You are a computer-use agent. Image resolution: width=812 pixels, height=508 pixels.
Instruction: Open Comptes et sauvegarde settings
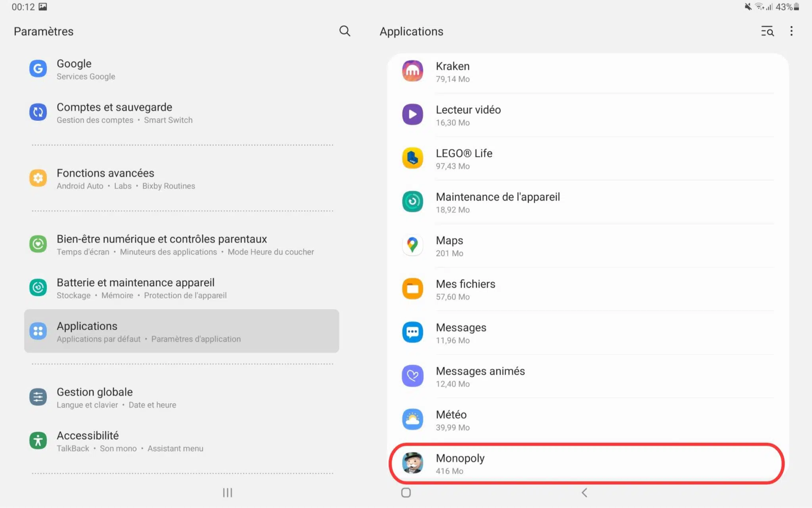click(x=182, y=113)
